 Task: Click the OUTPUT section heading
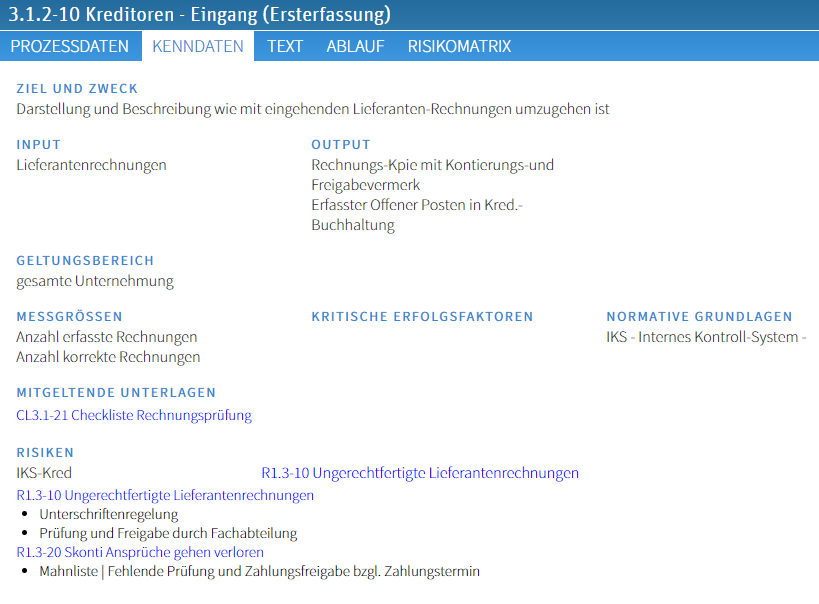click(x=340, y=144)
